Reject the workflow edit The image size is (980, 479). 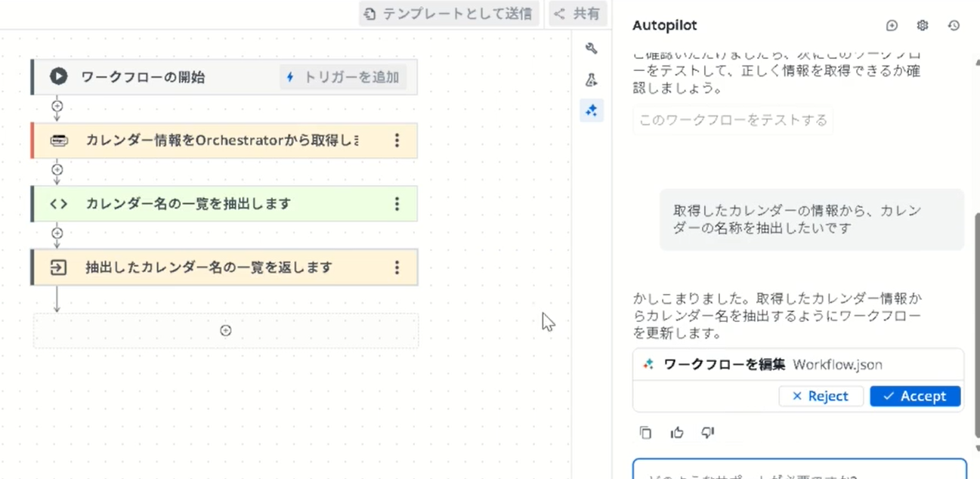coord(821,396)
